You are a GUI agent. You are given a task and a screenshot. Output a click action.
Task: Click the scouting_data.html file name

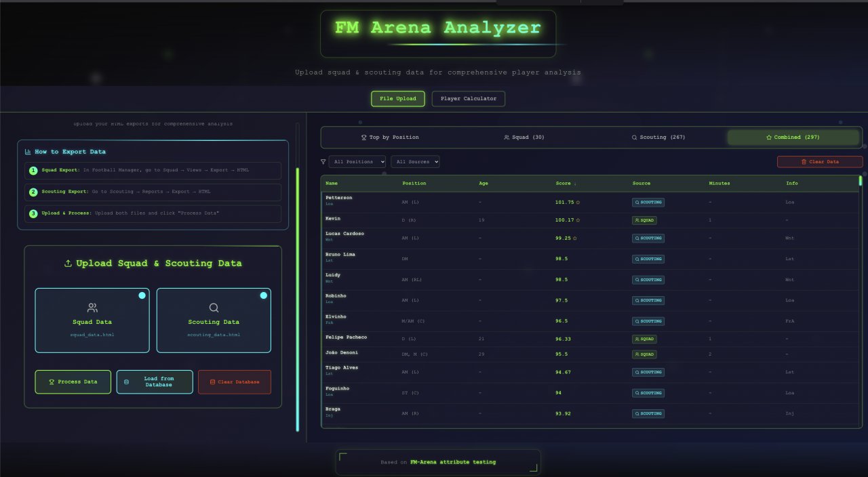(214, 335)
